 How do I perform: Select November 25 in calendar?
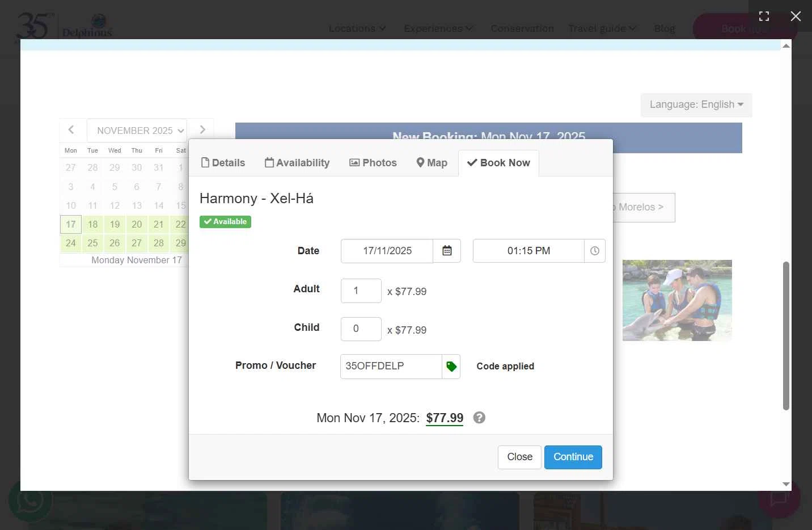point(92,243)
